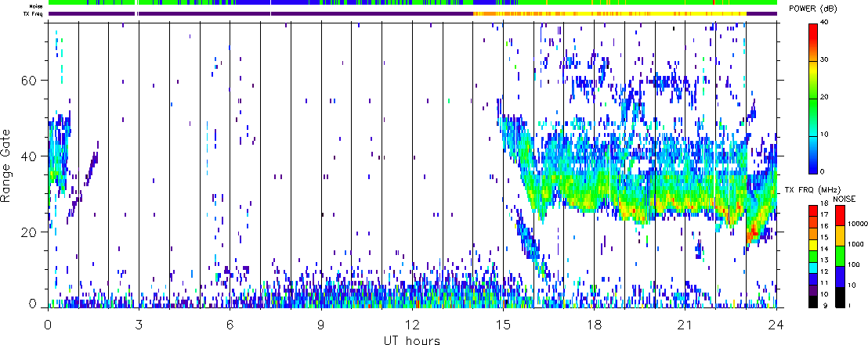
Task: Click the purple and yellow TX Freq strip
Action: point(413,13)
